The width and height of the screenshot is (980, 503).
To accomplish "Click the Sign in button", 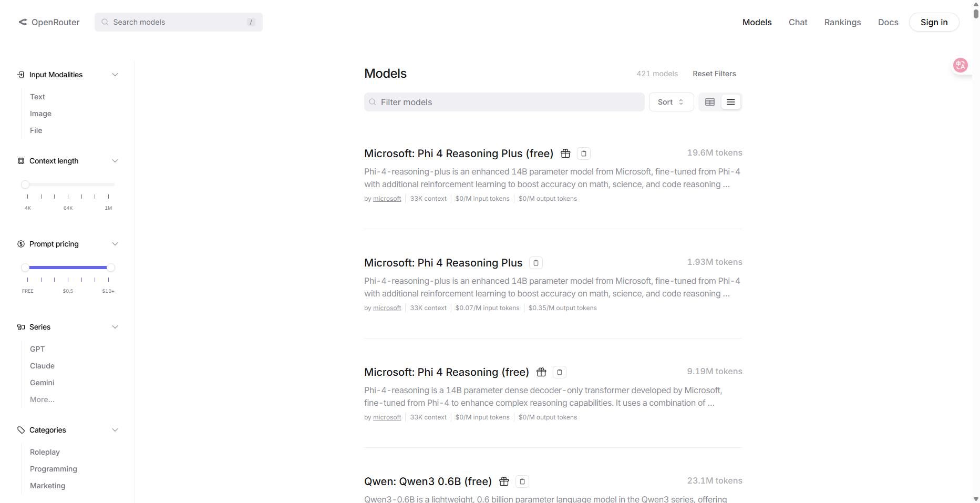I will coord(934,22).
